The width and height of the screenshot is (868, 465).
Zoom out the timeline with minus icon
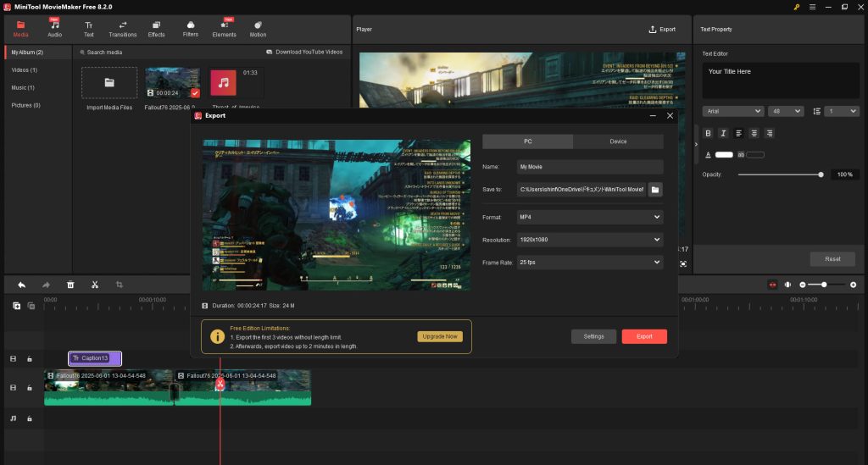click(803, 285)
